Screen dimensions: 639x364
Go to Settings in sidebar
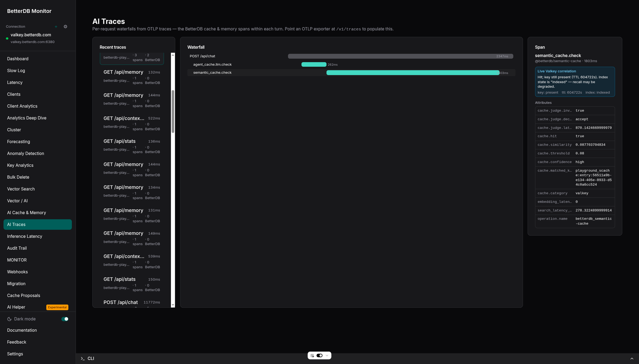tap(38, 354)
